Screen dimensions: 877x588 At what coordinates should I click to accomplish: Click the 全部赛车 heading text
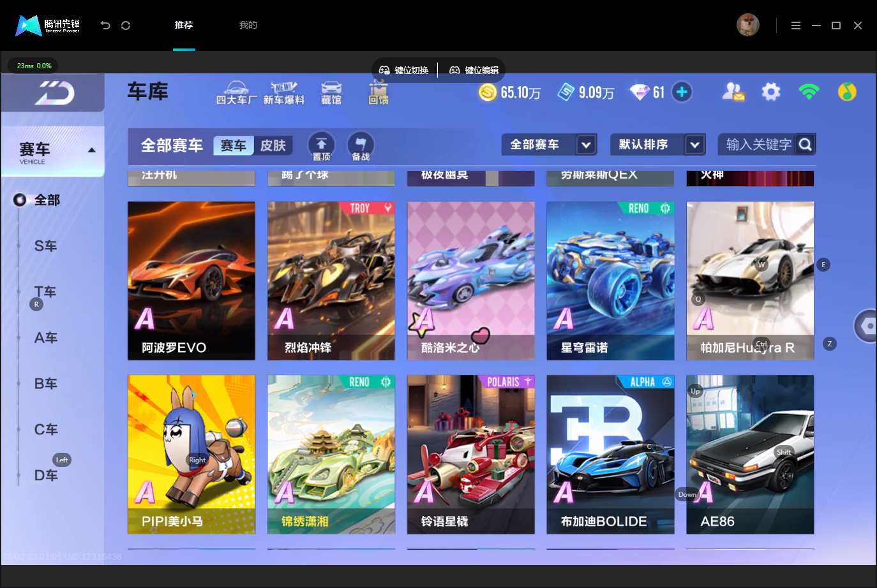tap(172, 145)
